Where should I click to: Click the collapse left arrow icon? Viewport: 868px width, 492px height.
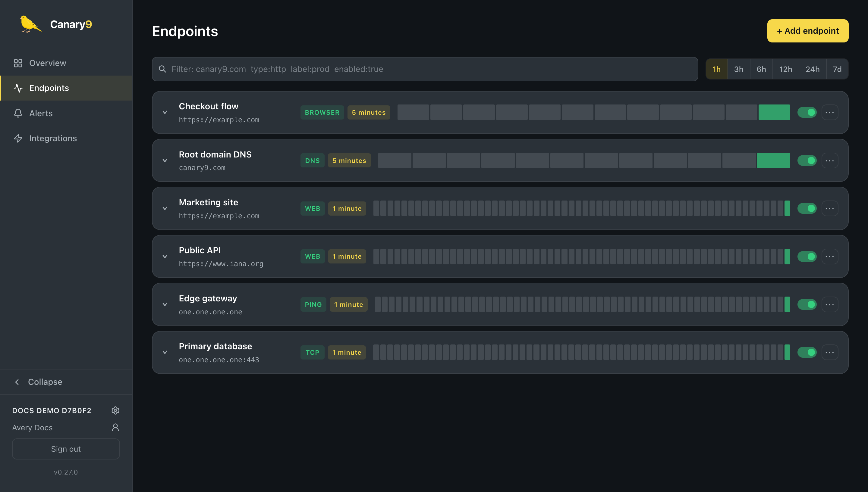click(17, 382)
